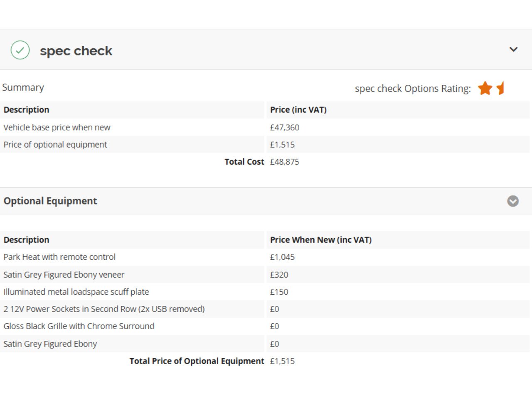
Task: Select the £47,360 base price value
Action: click(x=285, y=128)
